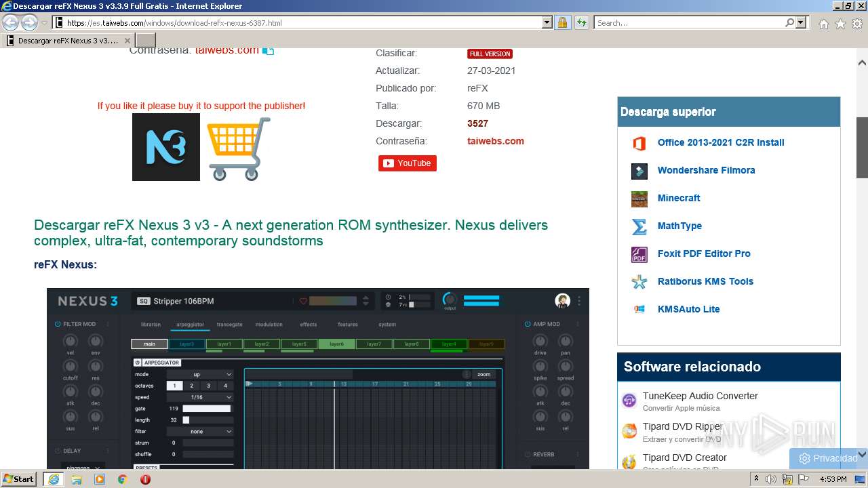Open the Tools gear icon

(857, 24)
